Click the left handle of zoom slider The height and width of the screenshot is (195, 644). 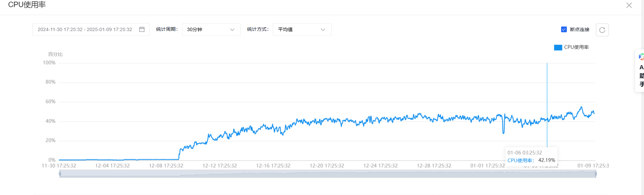(60, 174)
